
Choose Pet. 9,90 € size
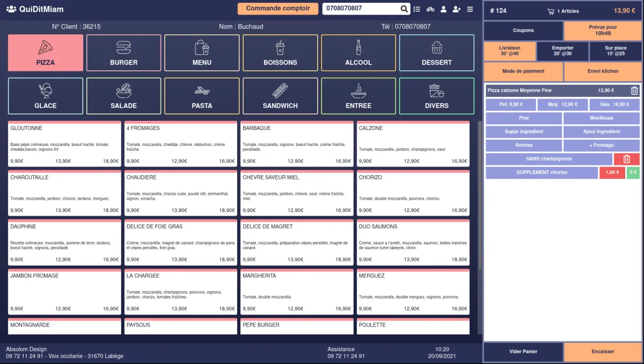coord(511,105)
